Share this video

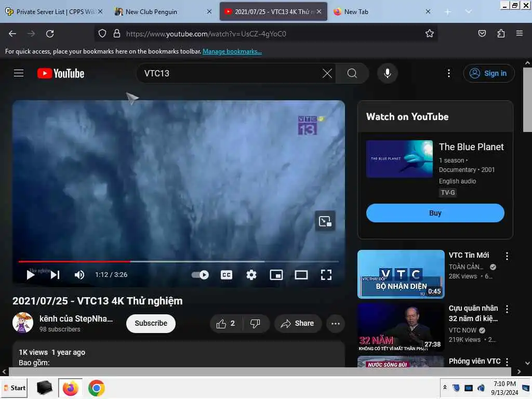(x=298, y=324)
